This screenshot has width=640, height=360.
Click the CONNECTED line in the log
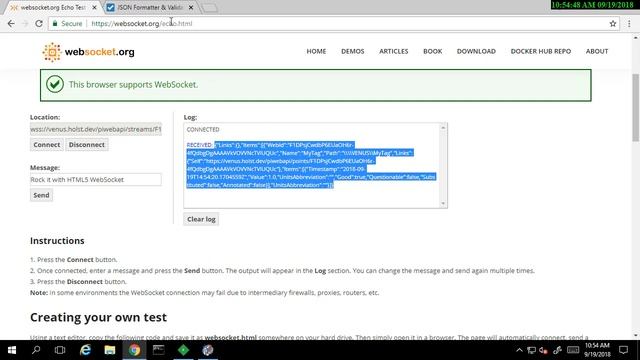[203, 129]
